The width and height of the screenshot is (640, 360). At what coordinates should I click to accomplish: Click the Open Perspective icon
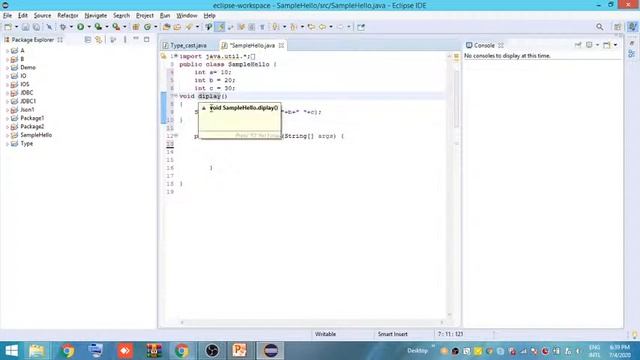click(x=618, y=27)
